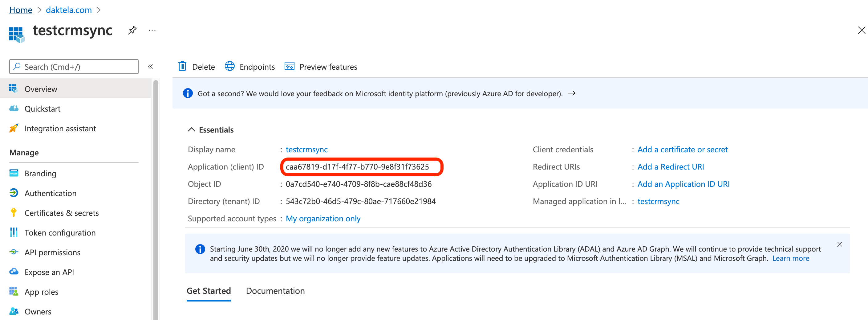868x320 pixels.
Task: Collapse the left navigation pane
Action: point(150,66)
